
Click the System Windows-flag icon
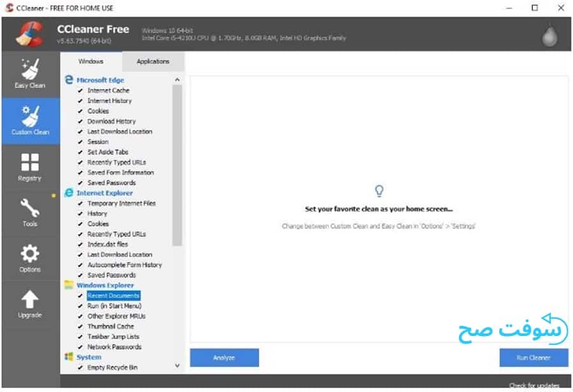pos(69,356)
